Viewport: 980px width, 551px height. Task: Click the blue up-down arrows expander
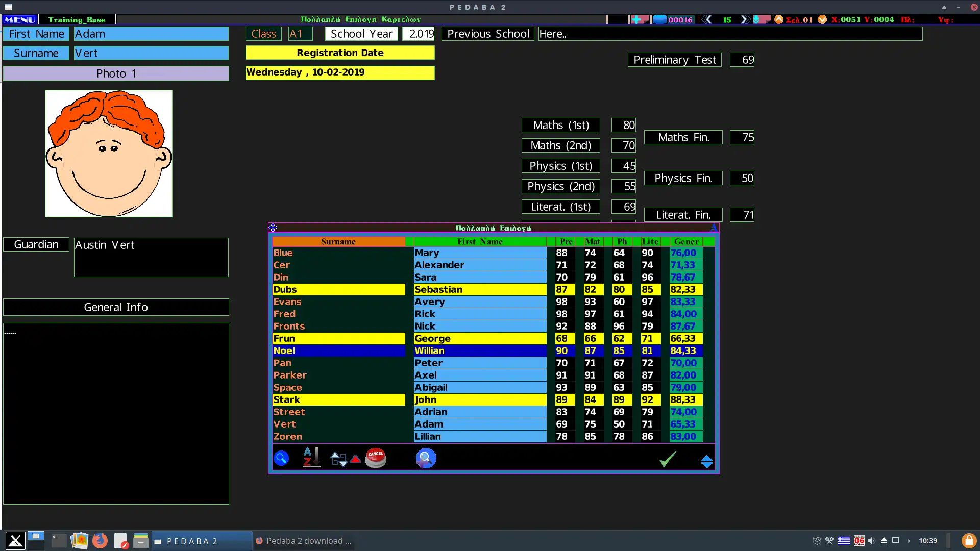point(707,462)
